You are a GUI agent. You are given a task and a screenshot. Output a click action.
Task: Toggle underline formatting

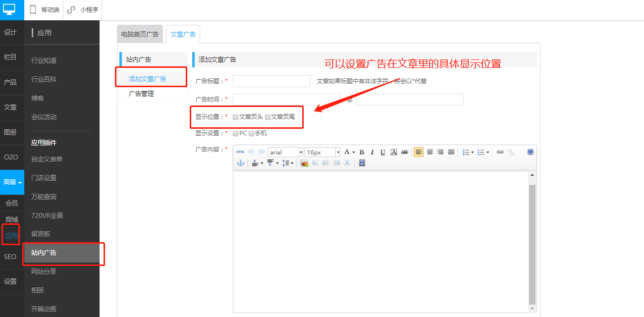point(382,152)
